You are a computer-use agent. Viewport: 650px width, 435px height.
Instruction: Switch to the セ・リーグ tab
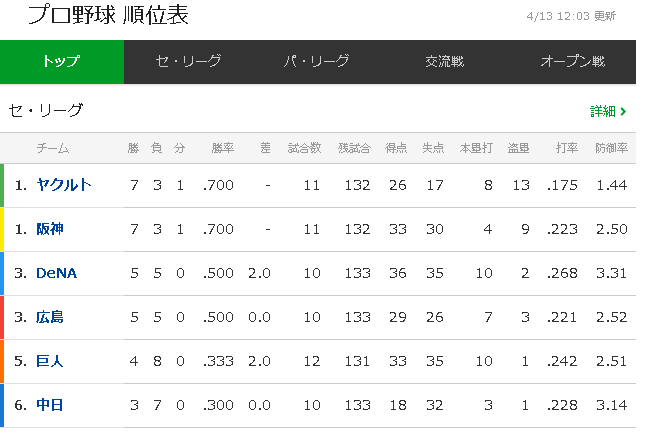point(188,62)
